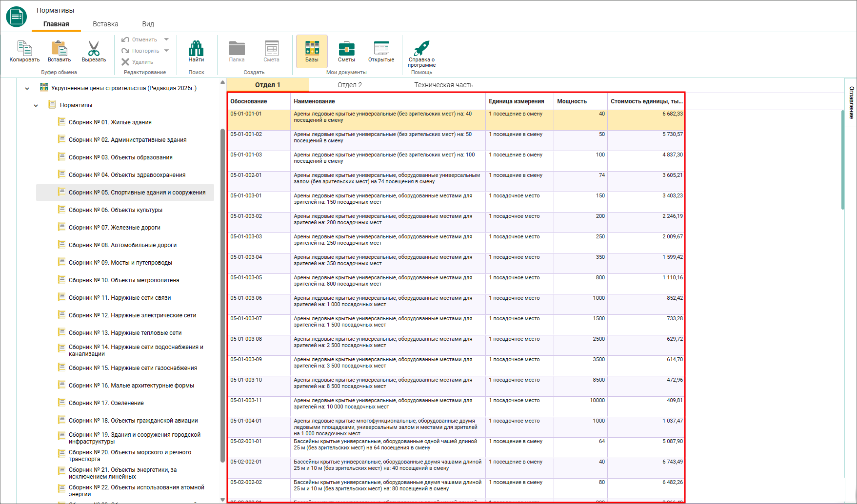857x504 pixels.
Task: Open the Повторить history dropdown arrow
Action: click(166, 51)
